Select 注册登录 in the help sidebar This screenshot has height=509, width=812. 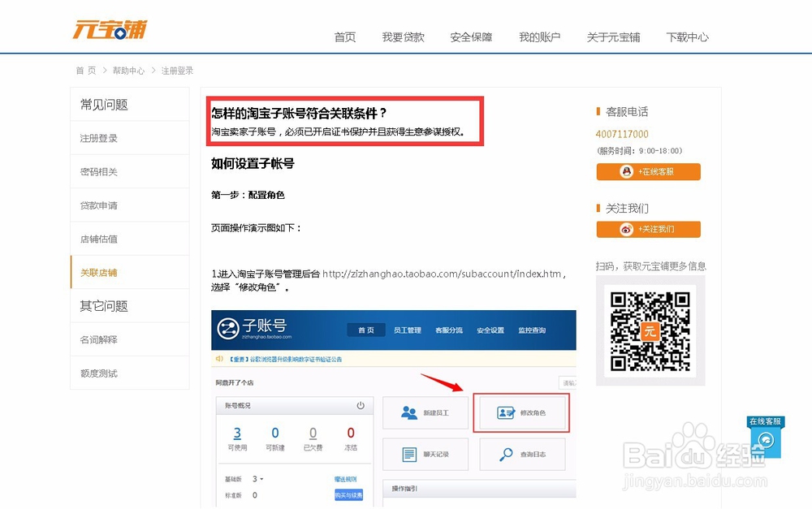129,138
